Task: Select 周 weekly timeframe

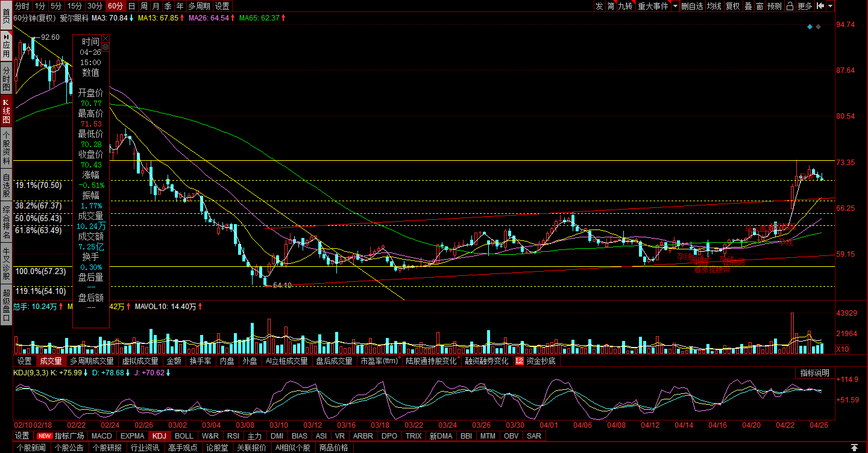Action: click(x=143, y=6)
